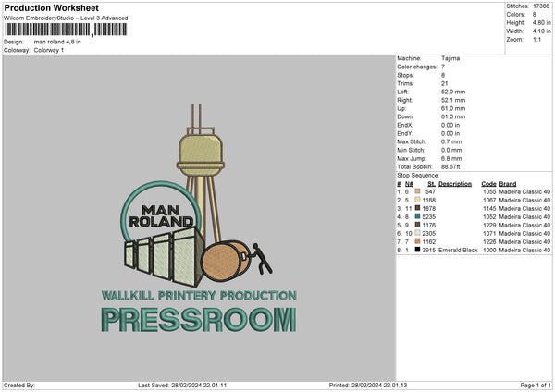Click the 'Emerald Black' description
The height and width of the screenshot is (392, 555).
tap(458, 250)
